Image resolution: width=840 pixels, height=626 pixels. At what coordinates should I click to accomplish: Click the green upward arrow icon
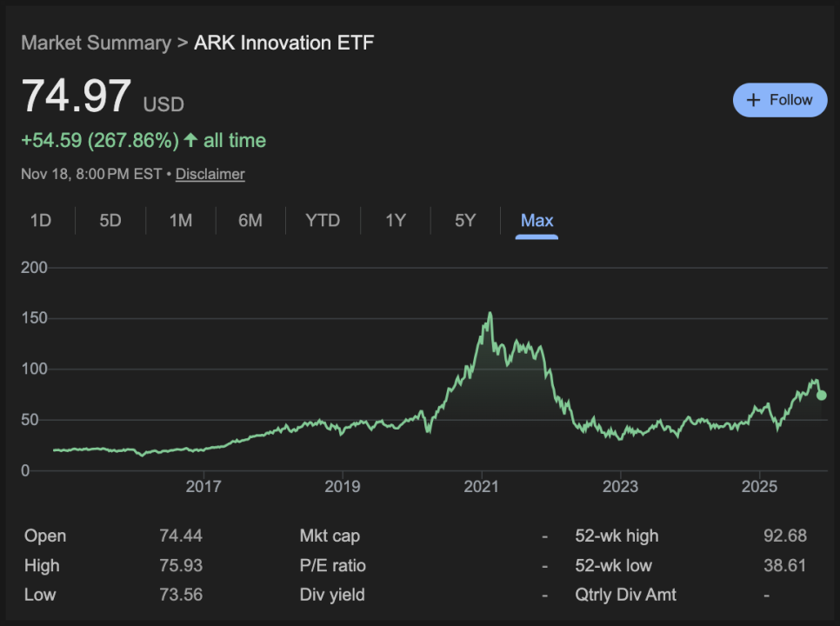(x=190, y=141)
